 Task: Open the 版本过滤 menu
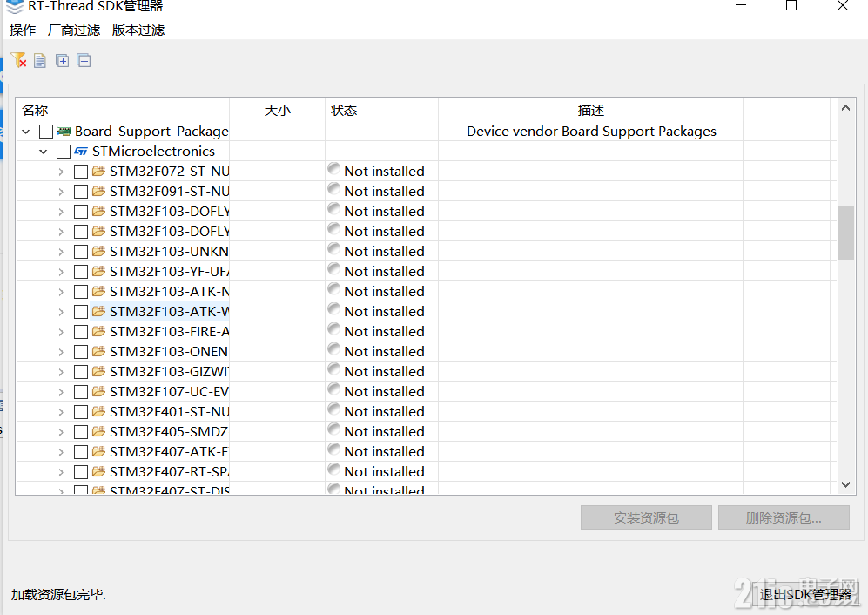[138, 30]
